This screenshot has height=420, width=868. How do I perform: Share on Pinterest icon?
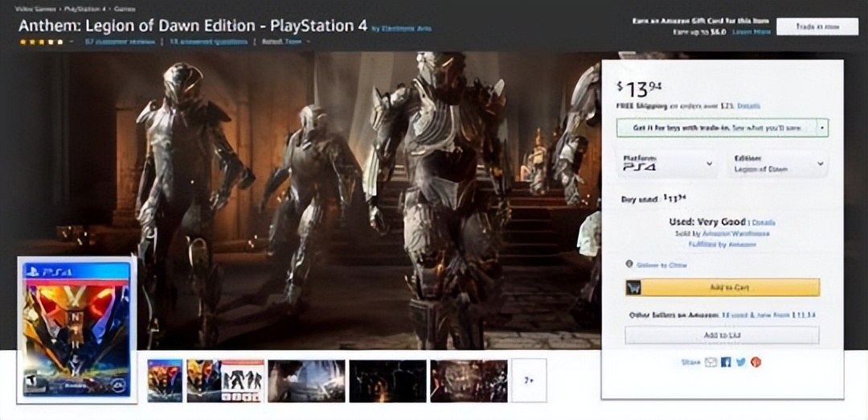pos(755,362)
